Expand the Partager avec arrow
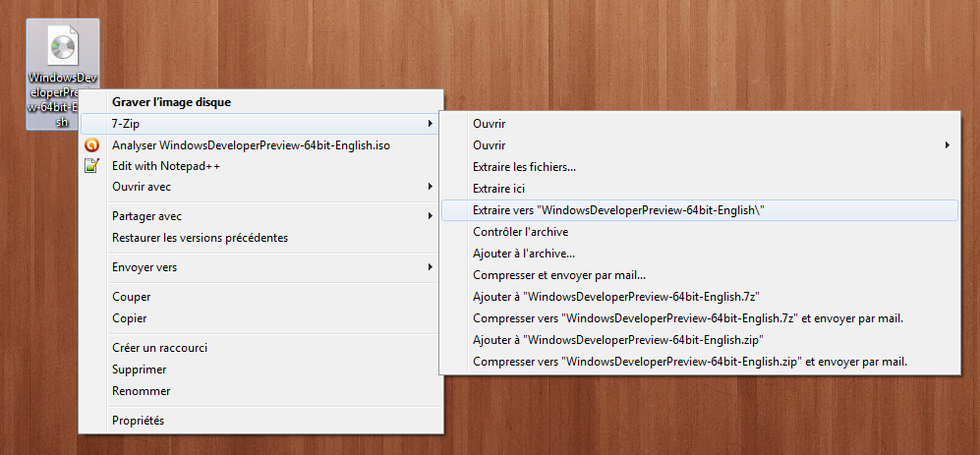Image resolution: width=980 pixels, height=455 pixels. [x=430, y=216]
